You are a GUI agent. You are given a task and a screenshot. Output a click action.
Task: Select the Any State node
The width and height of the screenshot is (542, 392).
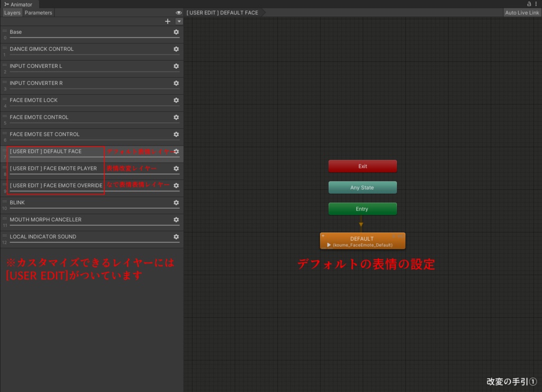[363, 187]
